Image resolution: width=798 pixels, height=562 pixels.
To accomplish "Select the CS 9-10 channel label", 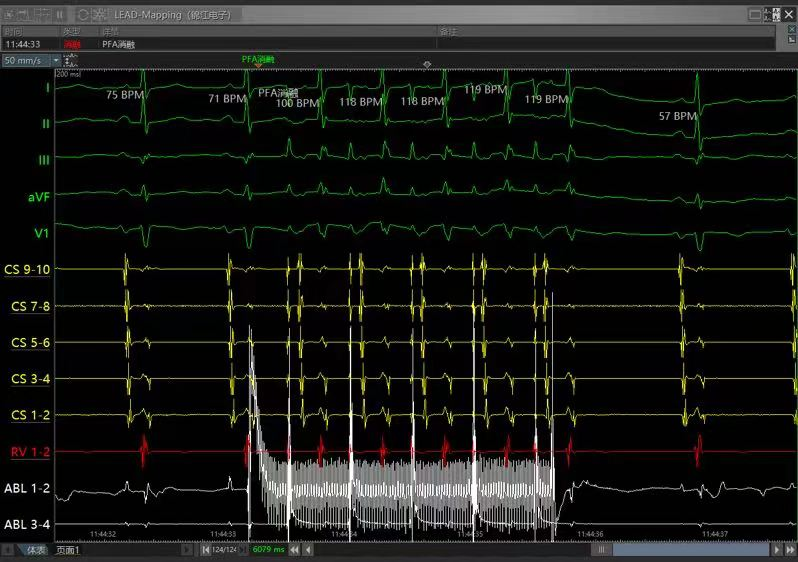I will click(x=30, y=269).
